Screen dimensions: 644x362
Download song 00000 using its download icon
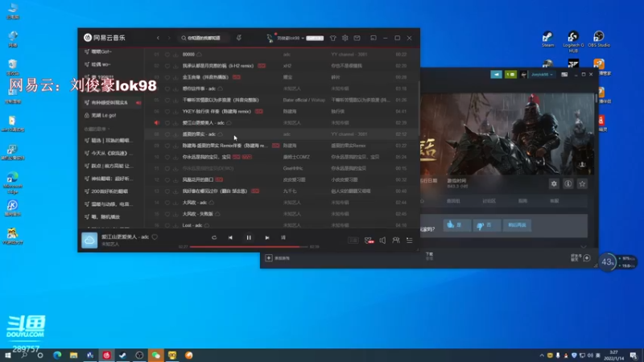[175, 54]
